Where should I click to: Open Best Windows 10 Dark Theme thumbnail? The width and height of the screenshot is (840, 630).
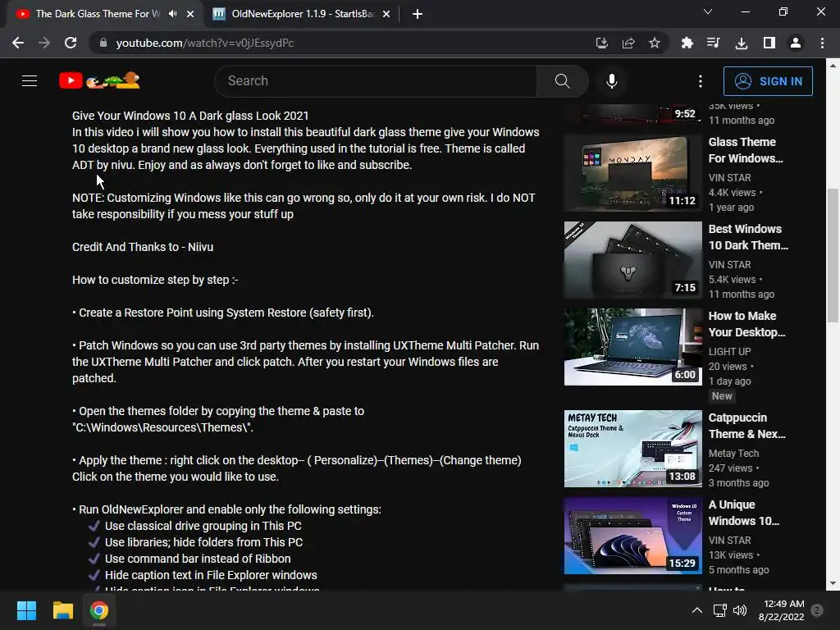pos(632,260)
